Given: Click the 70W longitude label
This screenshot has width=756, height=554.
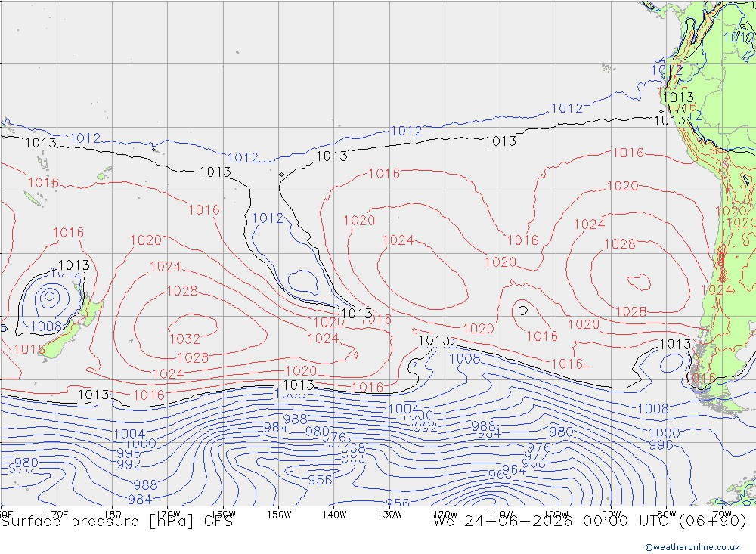Looking at the screenshot, I should pos(722,515).
